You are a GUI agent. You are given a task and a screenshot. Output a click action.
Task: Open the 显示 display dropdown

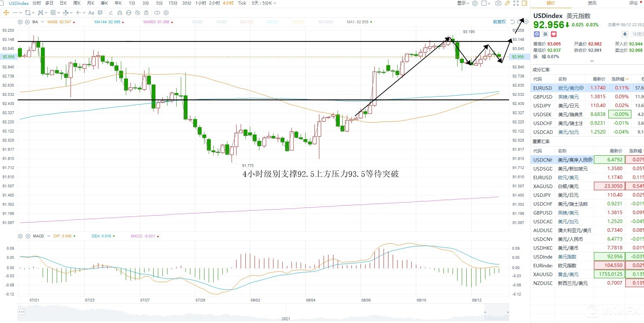pos(463,3)
